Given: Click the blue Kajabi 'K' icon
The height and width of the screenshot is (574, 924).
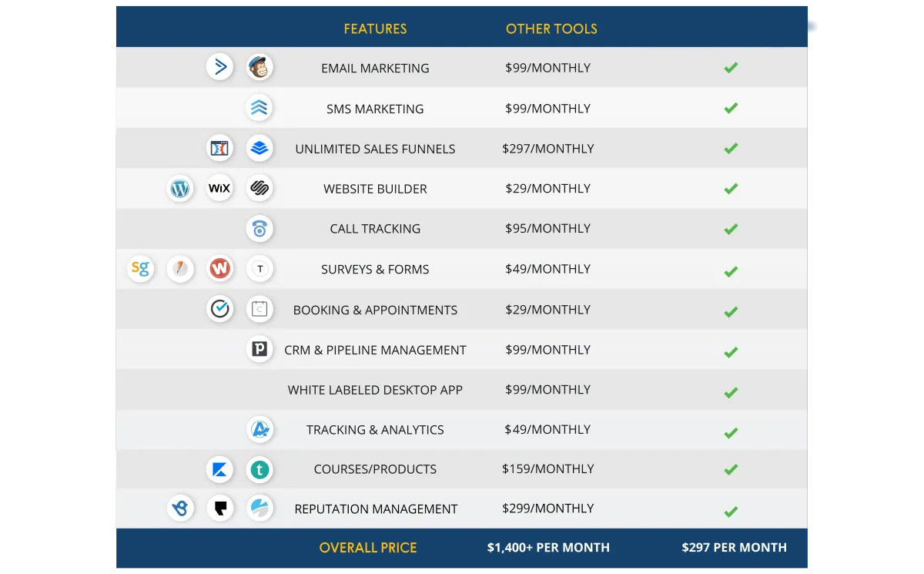Looking at the screenshot, I should coord(220,469).
